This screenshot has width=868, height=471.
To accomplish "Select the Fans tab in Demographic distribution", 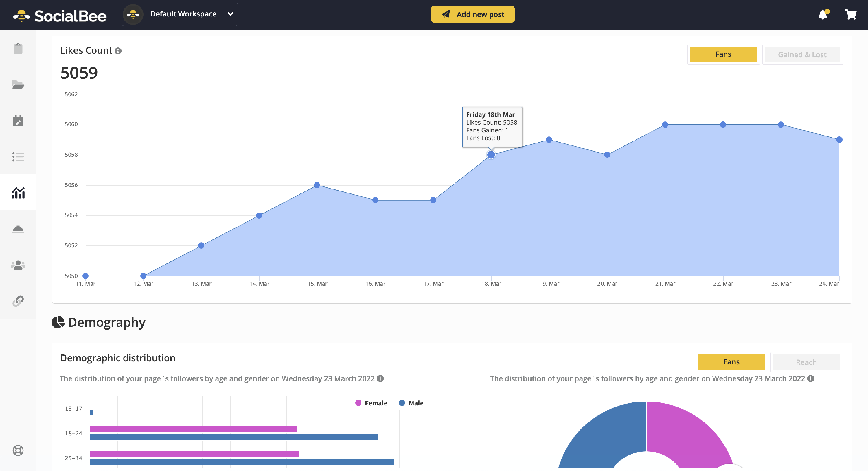I will 731,362.
